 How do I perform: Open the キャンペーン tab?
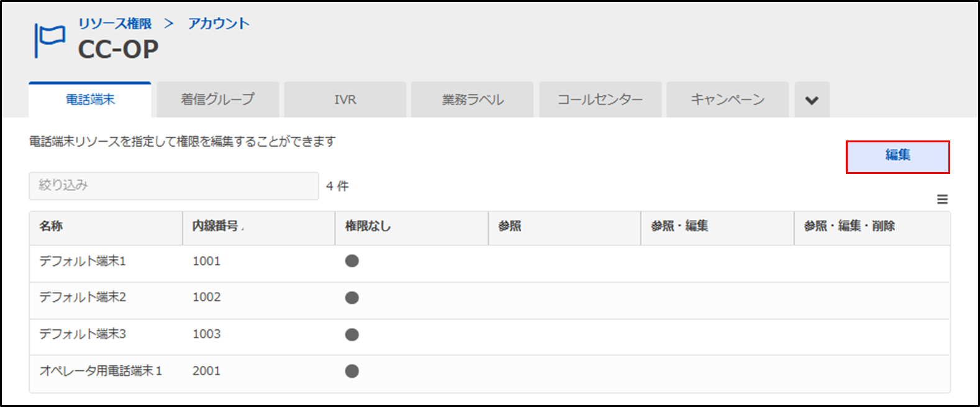(x=727, y=100)
